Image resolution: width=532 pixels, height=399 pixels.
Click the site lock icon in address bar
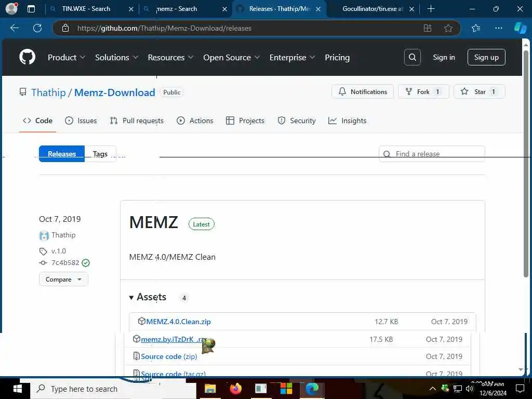[65, 28]
